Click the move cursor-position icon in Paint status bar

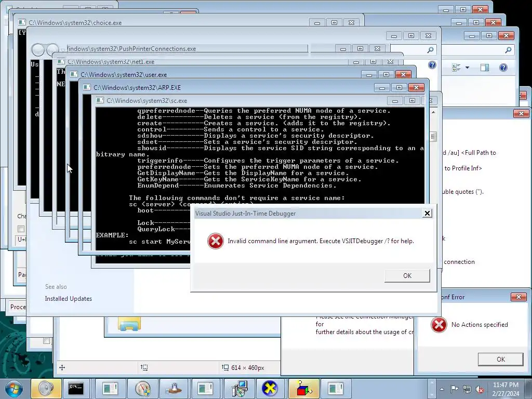click(x=62, y=367)
